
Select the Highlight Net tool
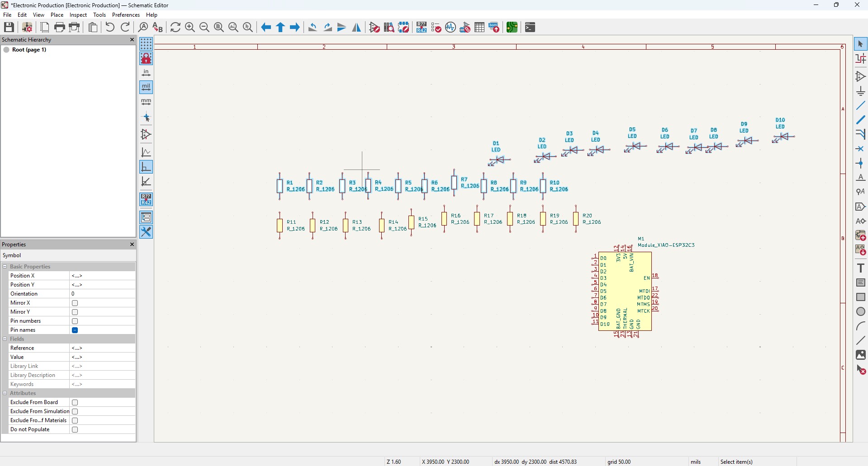861,59
